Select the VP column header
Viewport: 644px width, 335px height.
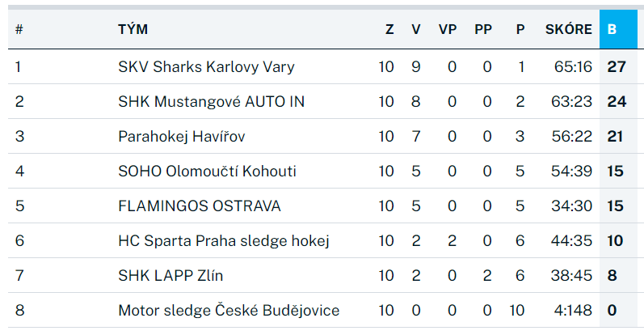tap(448, 30)
